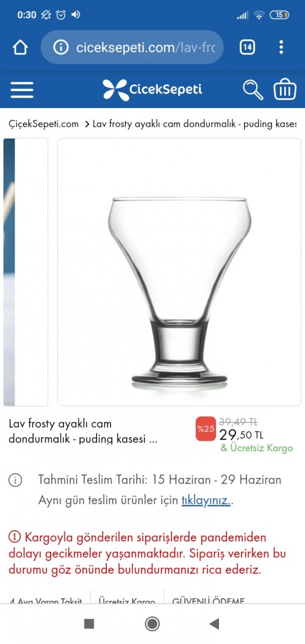Open the search magnifier icon
Screen dimensions: 305x644
[253, 90]
